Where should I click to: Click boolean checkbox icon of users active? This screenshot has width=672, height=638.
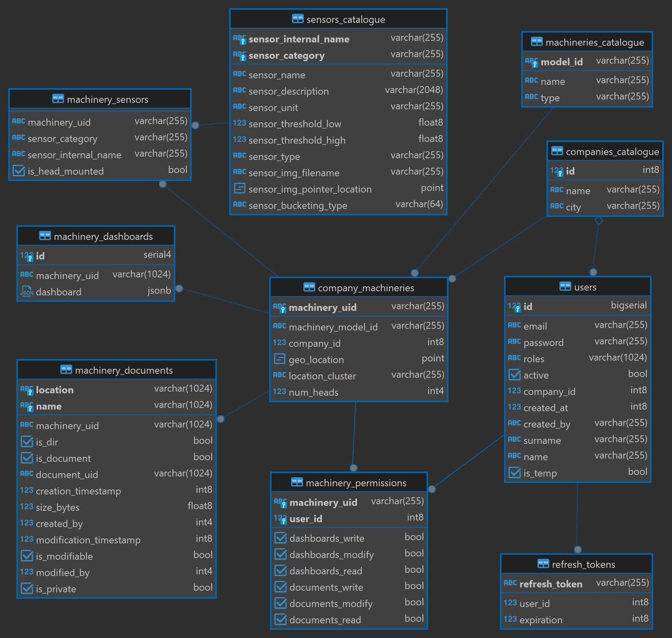(x=515, y=374)
